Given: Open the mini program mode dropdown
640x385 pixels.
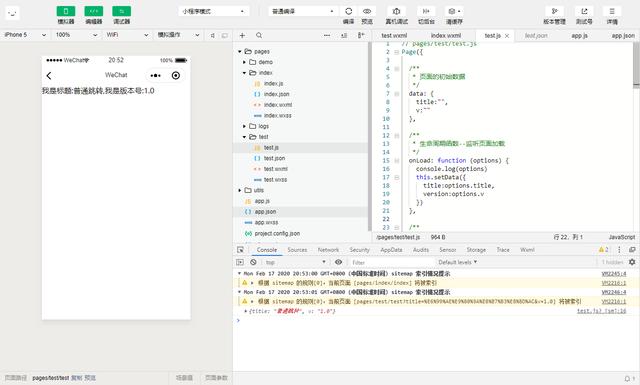Looking at the screenshot, I should [x=214, y=11].
